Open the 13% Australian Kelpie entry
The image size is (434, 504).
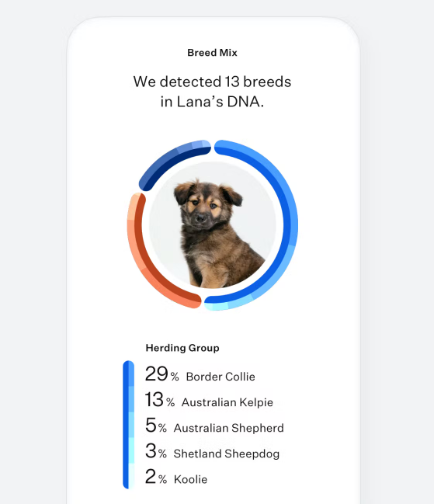[209, 400]
